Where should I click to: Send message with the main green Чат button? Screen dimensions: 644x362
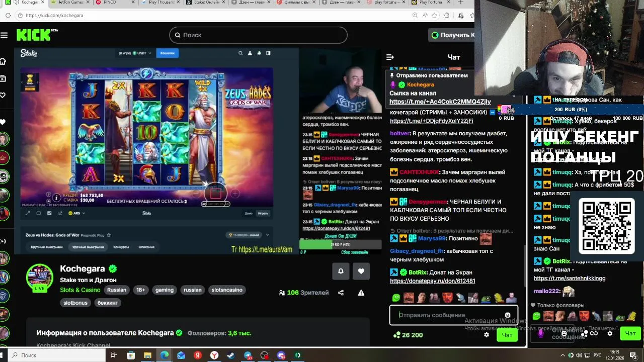507,335
